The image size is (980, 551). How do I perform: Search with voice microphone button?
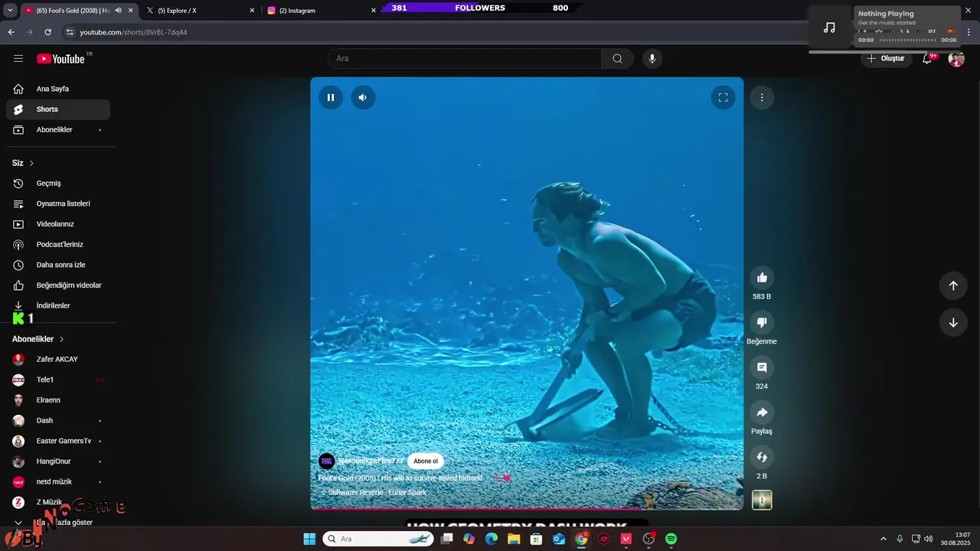652,58
